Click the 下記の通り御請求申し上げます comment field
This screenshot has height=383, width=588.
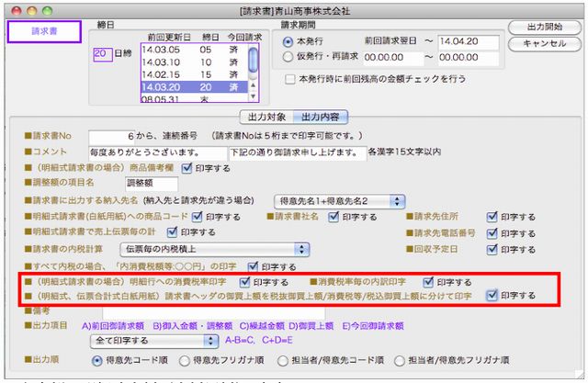point(298,152)
